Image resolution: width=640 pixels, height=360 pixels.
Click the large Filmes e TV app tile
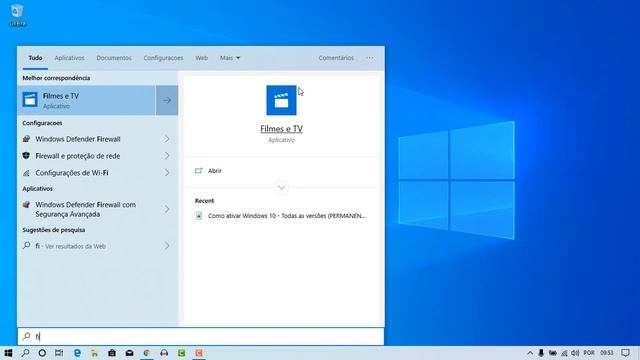(x=281, y=100)
